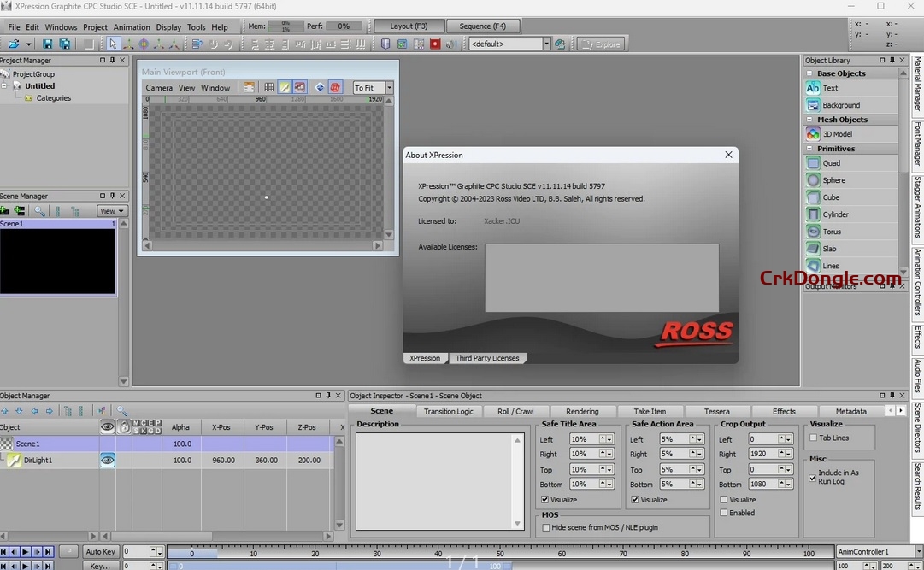Open the Animation menu
Image resolution: width=924 pixels, height=570 pixels.
[131, 26]
